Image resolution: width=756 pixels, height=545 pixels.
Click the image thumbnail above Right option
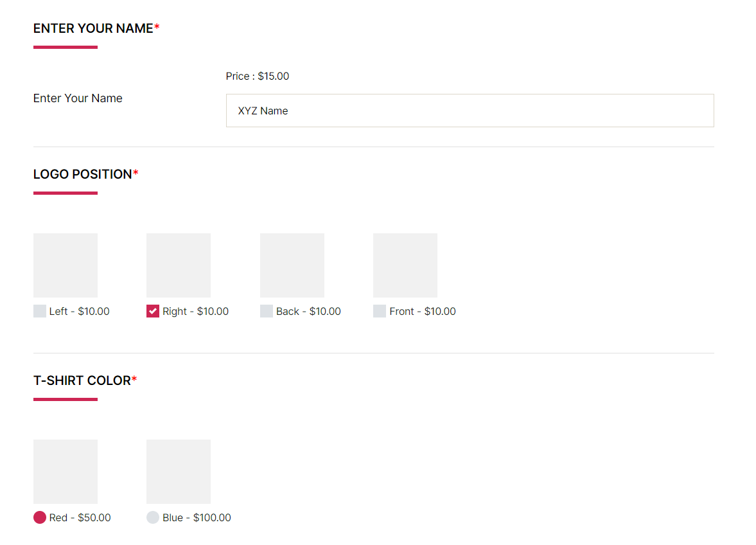coord(179,265)
